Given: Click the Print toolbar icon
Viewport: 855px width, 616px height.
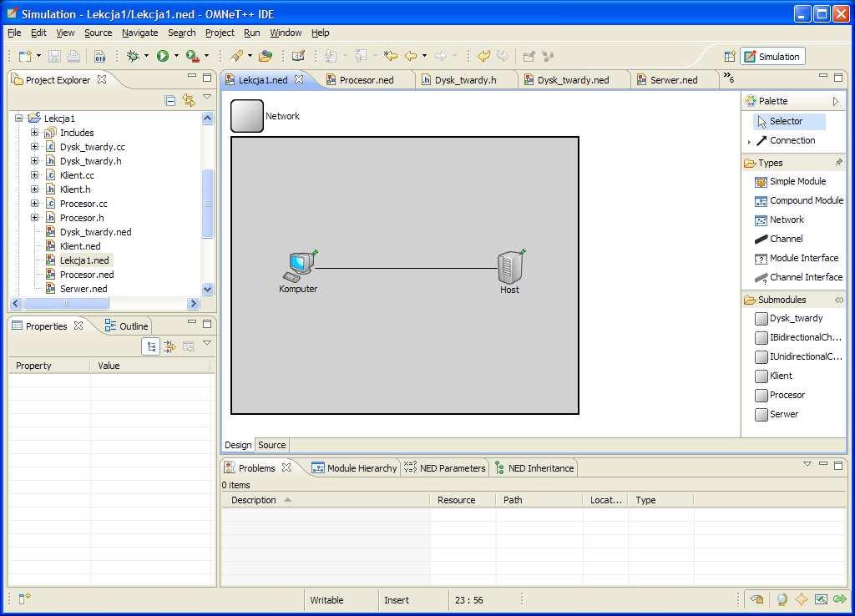Looking at the screenshot, I should 73,56.
